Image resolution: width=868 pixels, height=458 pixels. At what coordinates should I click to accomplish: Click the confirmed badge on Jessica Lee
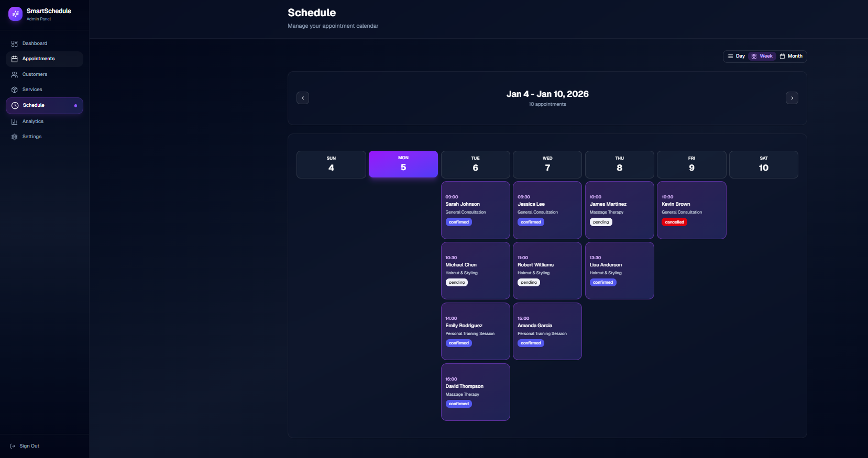pyautogui.click(x=531, y=222)
